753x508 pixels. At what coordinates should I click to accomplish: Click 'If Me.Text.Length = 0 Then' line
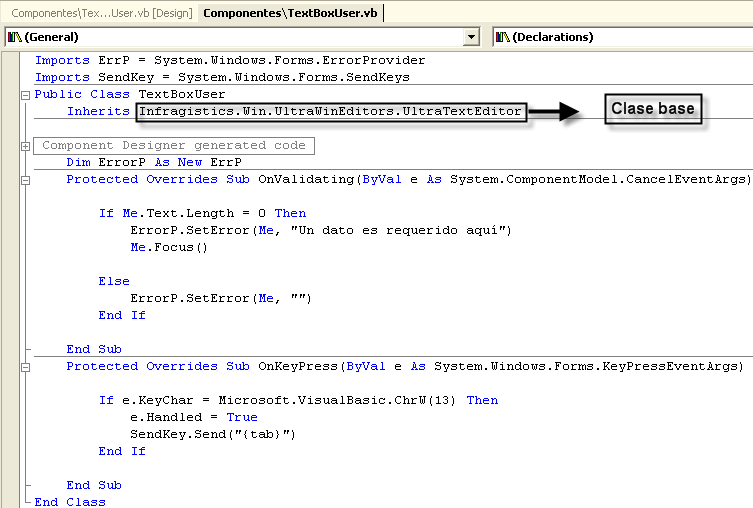(202, 213)
